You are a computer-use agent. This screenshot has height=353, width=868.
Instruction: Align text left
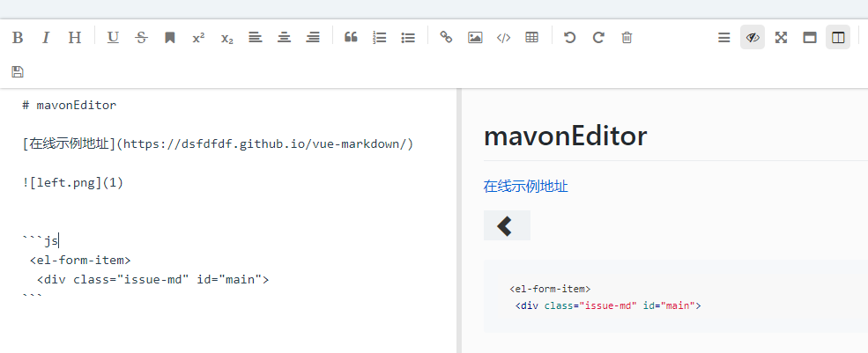(256, 38)
